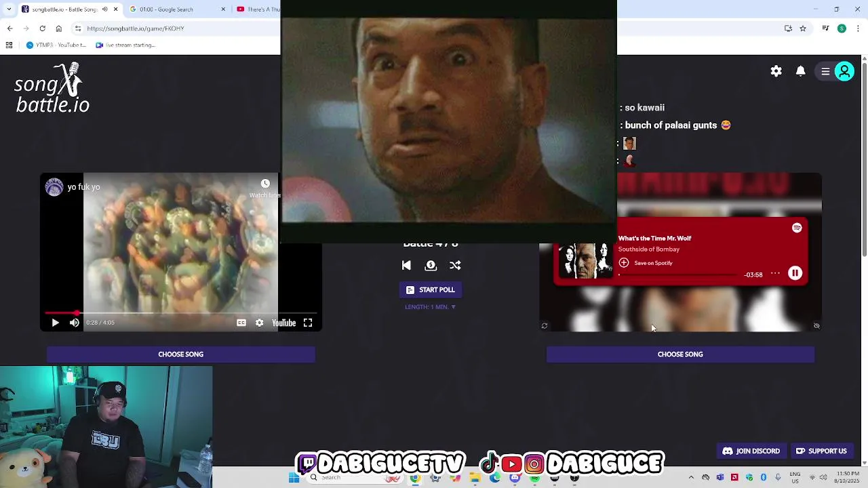868x488 pixels.
Task: Mute the songbattle.io tab audio icon
Action: (104, 9)
